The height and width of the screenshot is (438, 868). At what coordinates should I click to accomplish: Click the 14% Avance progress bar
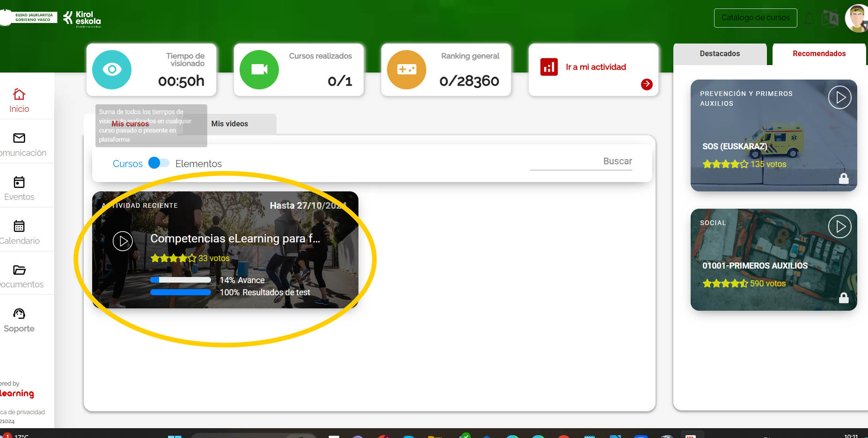click(181, 280)
